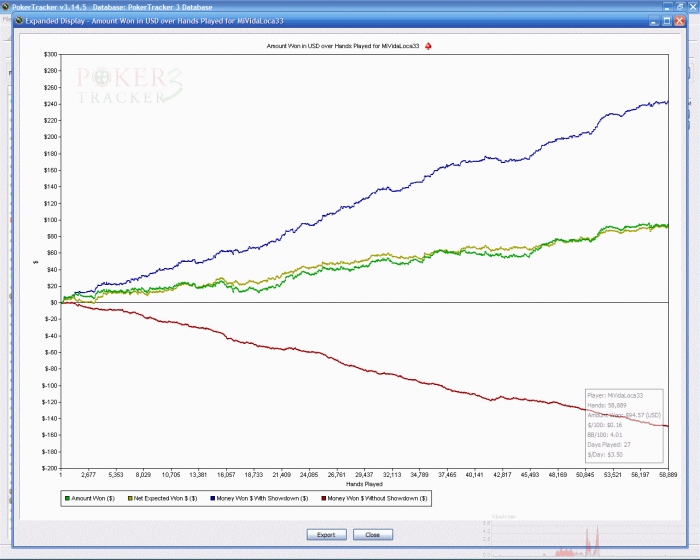Click the $300 y-axis value
The image size is (700, 560).
50,54
